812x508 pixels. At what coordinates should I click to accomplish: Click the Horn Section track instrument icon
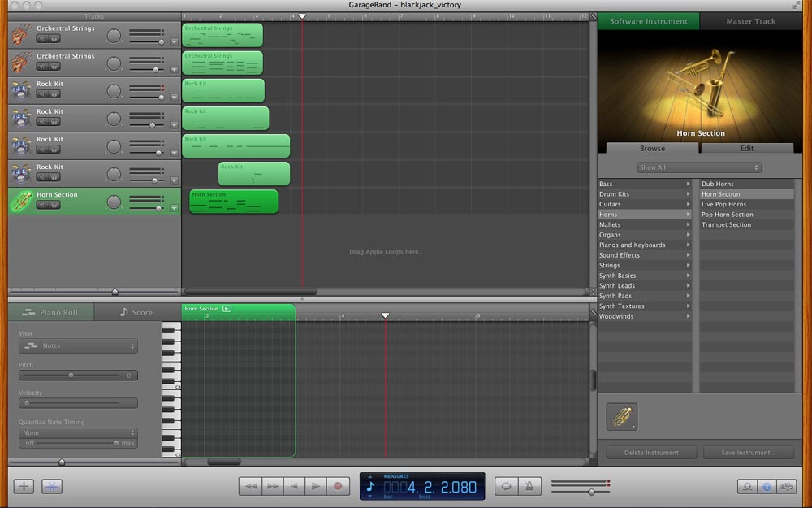coord(21,201)
